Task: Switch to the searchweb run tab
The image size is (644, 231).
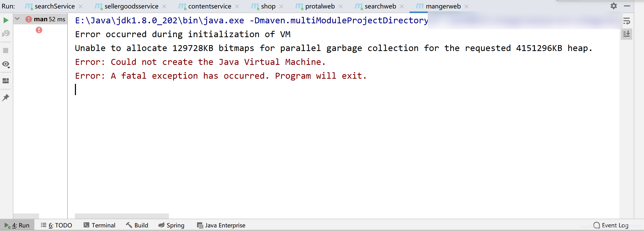Action: [x=380, y=6]
